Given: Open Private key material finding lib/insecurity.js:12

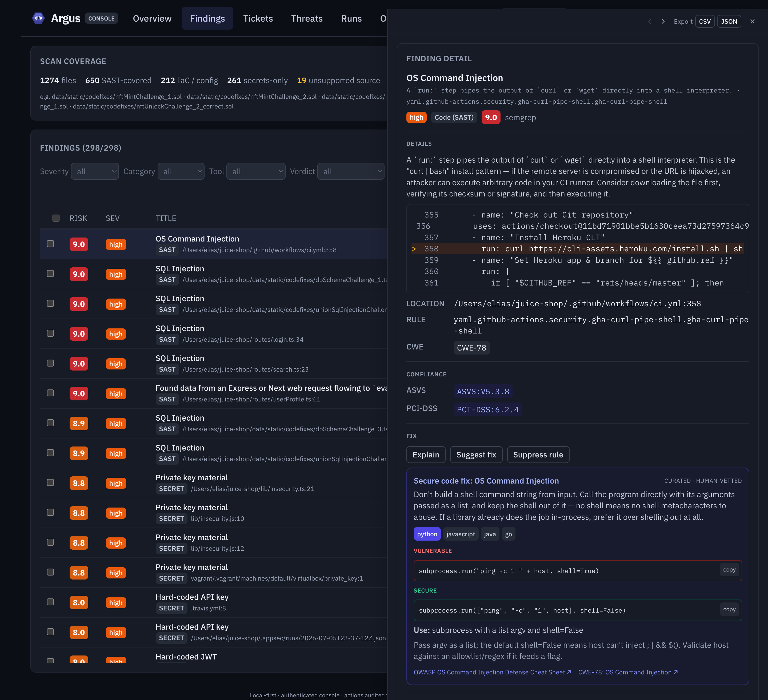Looking at the screenshot, I should tap(213, 542).
